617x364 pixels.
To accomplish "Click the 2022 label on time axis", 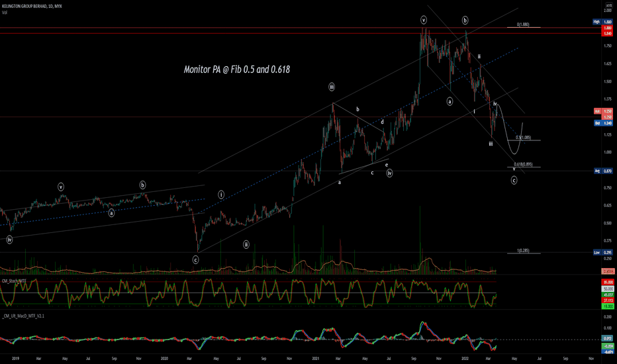I will pyautogui.click(x=465, y=359).
